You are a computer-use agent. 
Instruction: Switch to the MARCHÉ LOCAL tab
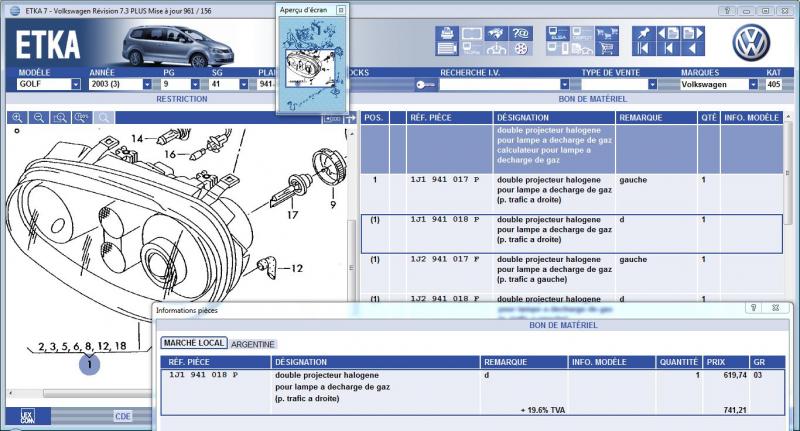tap(194, 343)
